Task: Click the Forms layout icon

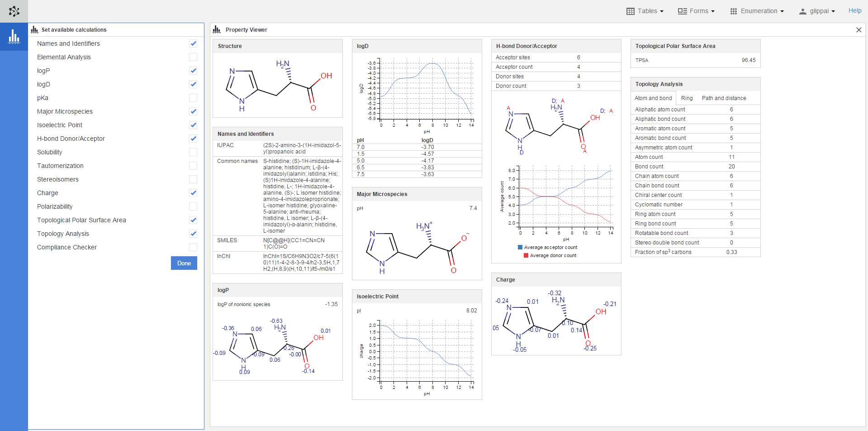Action: 682,11
